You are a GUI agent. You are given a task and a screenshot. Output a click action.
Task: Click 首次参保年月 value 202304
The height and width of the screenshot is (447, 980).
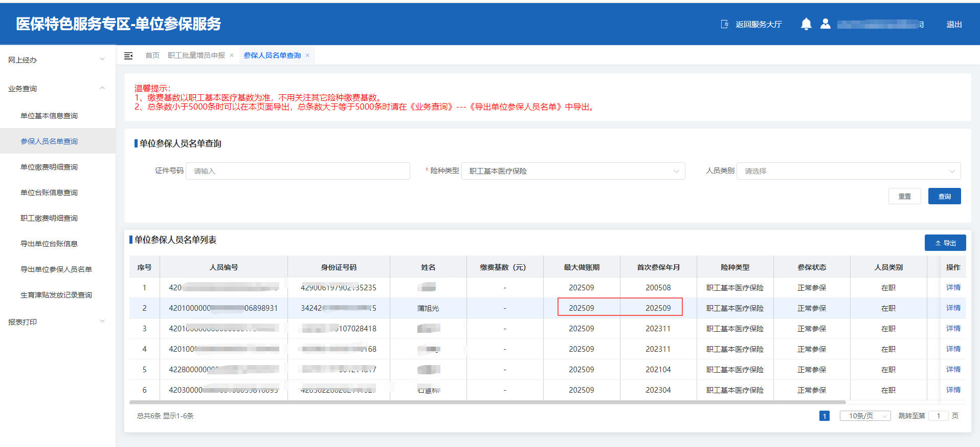(x=658, y=390)
